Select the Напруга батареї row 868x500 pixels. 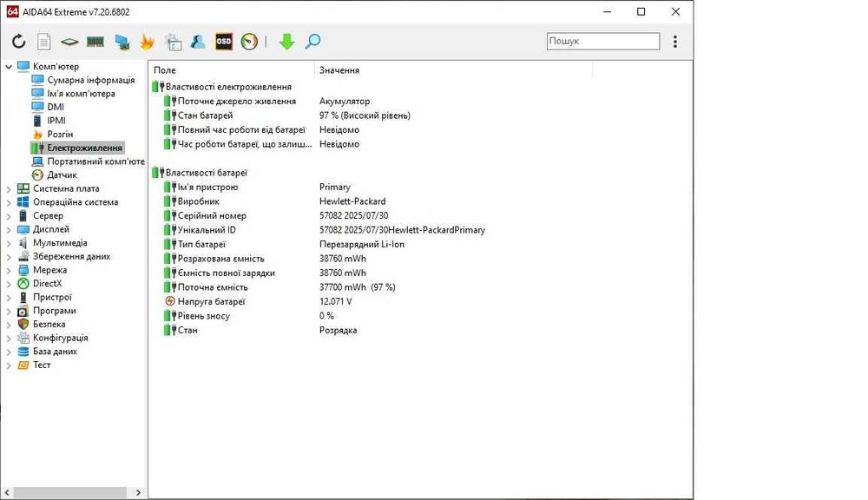coord(211,302)
